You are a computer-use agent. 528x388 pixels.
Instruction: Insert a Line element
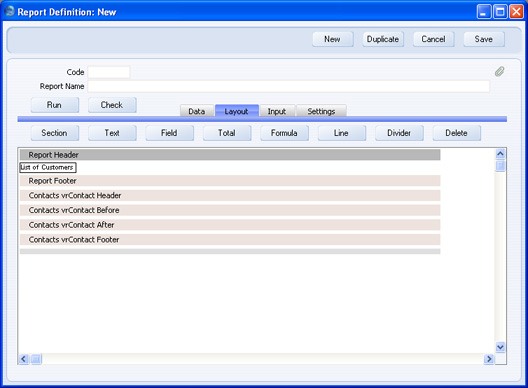pos(342,133)
